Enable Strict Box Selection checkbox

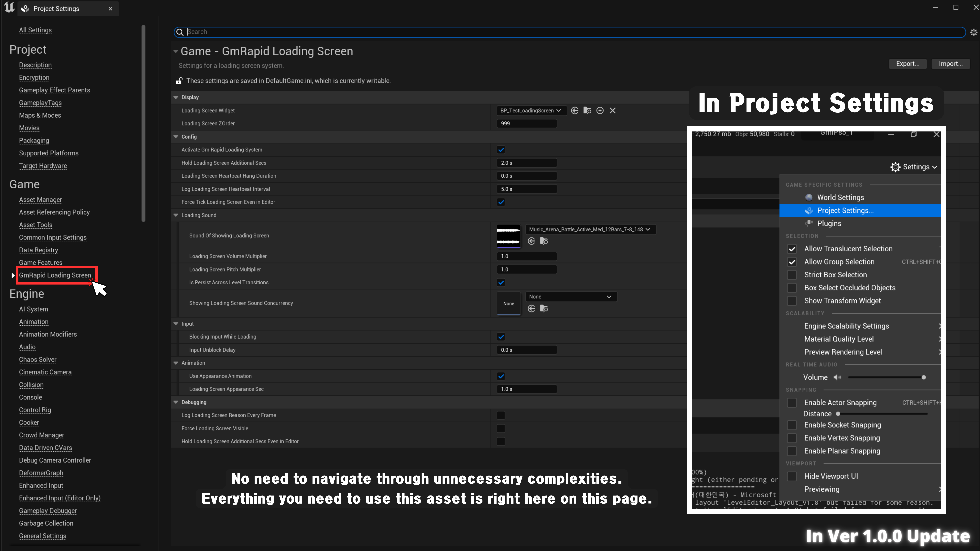pyautogui.click(x=792, y=275)
